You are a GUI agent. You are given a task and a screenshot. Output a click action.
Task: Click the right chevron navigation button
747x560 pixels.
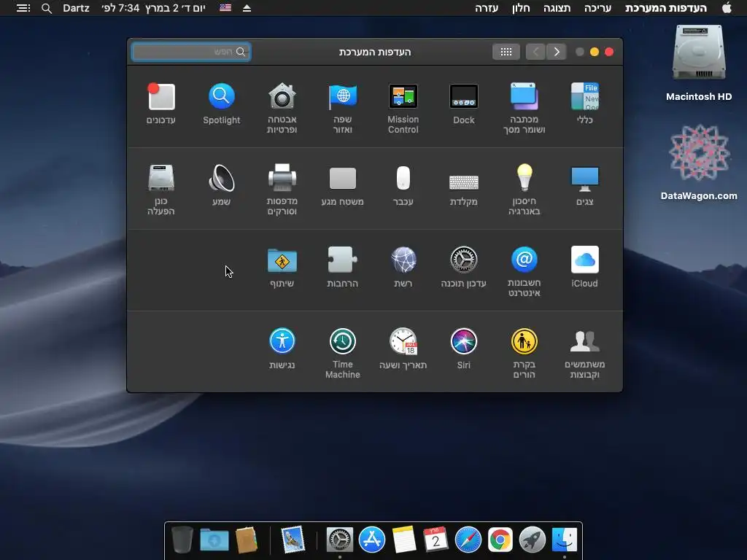(x=557, y=52)
